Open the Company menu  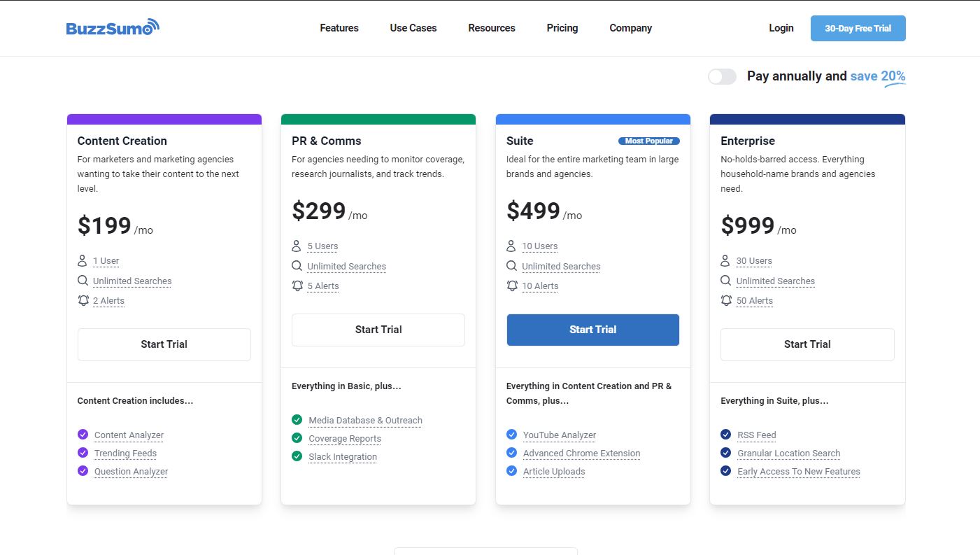pos(630,28)
